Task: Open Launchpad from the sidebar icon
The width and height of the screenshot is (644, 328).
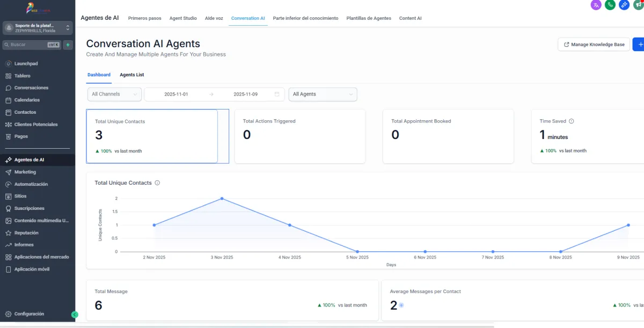Action: pos(9,64)
